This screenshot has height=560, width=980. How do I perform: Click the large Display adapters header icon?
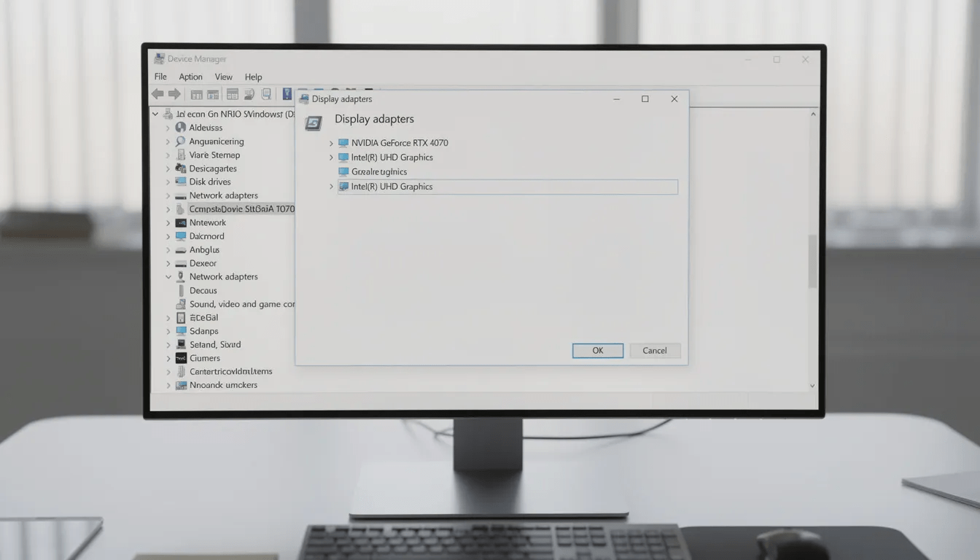point(314,122)
